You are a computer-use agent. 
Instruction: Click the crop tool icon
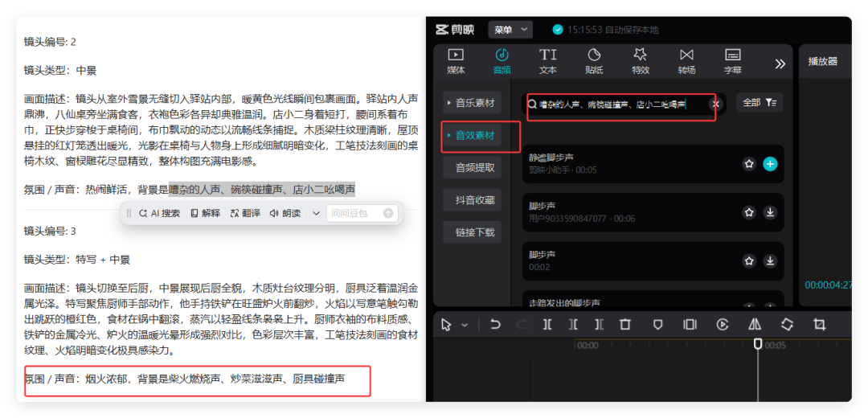(x=819, y=325)
